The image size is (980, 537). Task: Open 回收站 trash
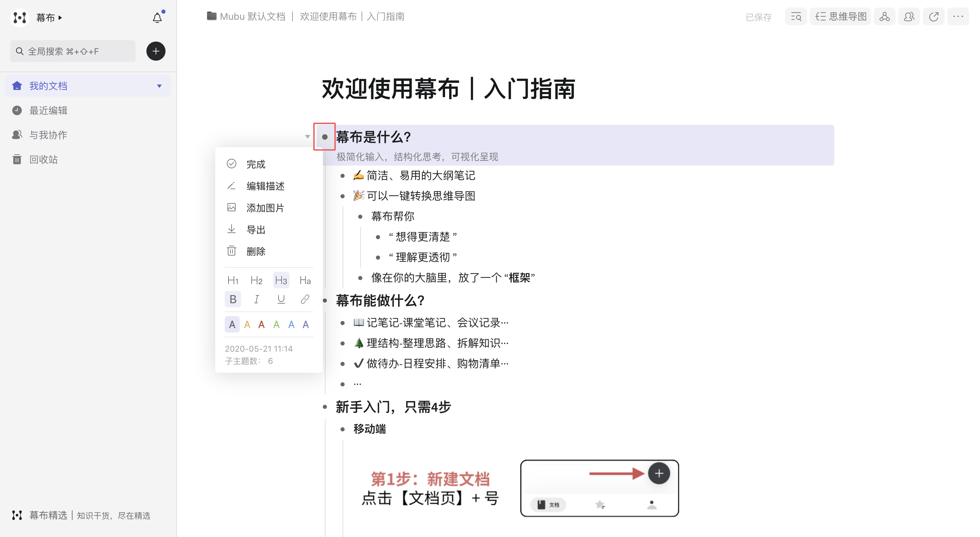(35, 159)
